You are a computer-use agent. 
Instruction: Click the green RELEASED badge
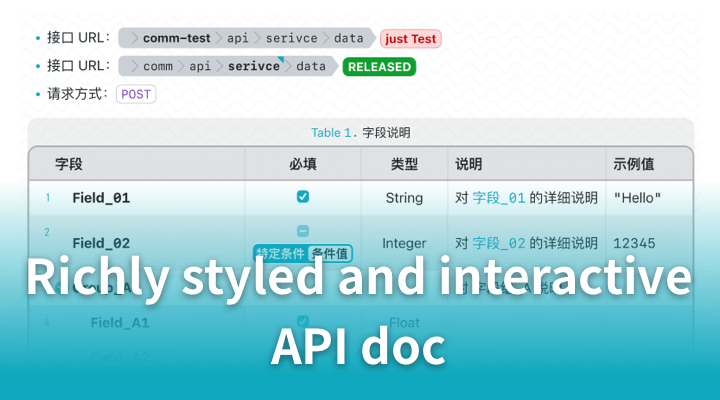point(379,67)
